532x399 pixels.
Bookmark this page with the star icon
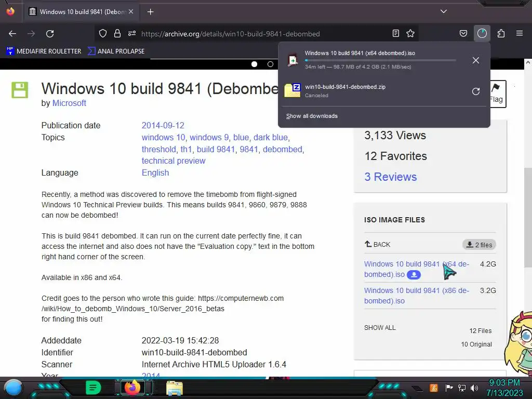(410, 33)
